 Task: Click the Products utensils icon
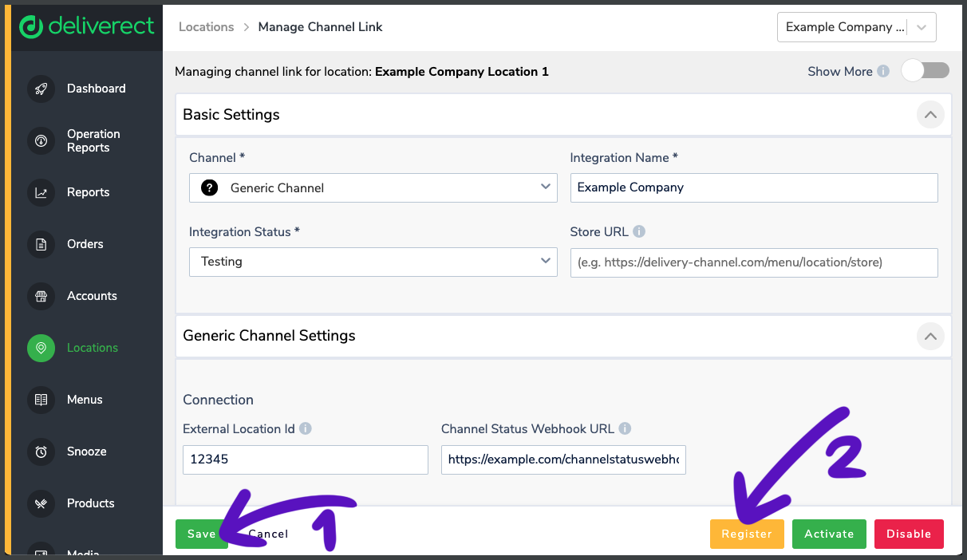click(x=41, y=503)
